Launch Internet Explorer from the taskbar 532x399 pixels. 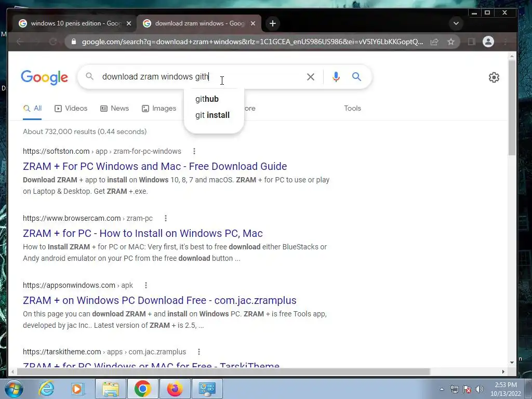(46, 389)
